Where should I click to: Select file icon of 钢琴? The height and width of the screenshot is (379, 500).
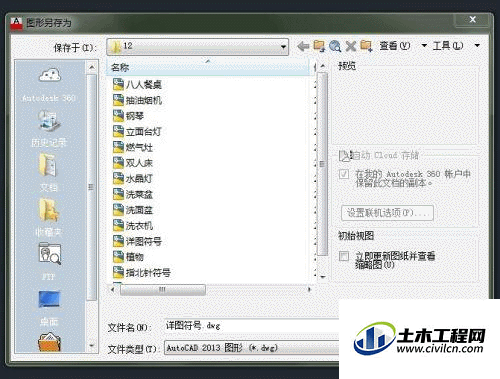point(118,116)
